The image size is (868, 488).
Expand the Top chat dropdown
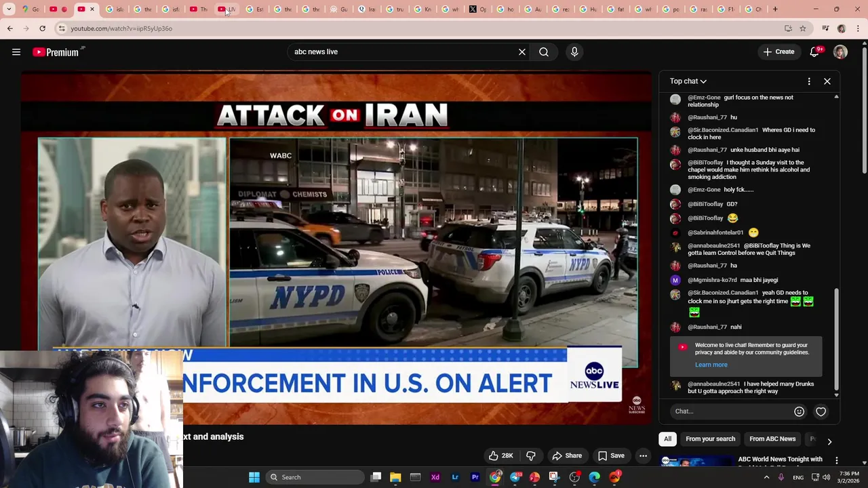coord(688,81)
